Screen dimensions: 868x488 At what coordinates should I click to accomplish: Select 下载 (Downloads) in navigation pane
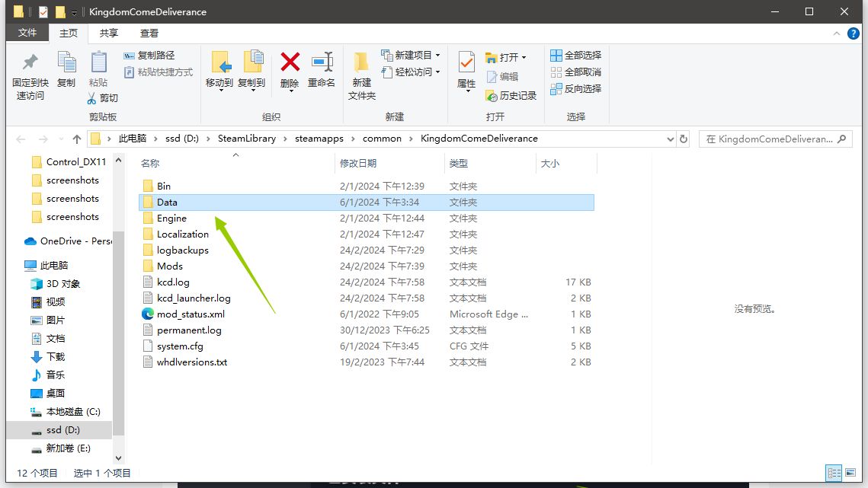coord(48,356)
